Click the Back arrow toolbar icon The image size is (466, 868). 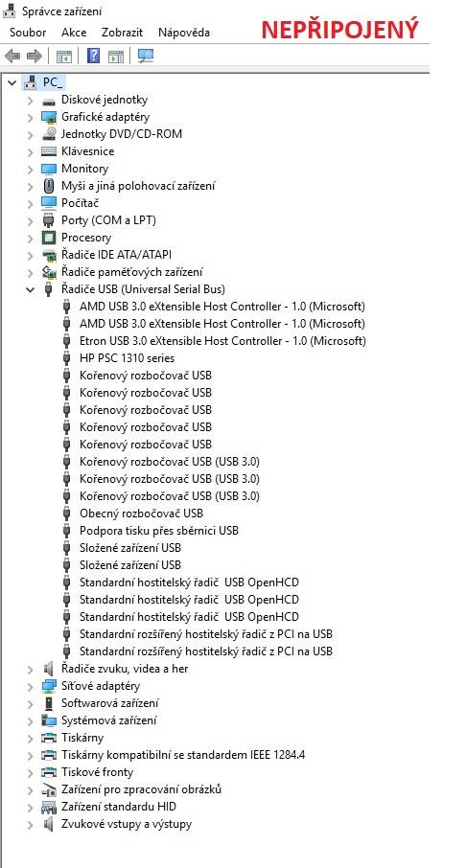click(x=12, y=56)
